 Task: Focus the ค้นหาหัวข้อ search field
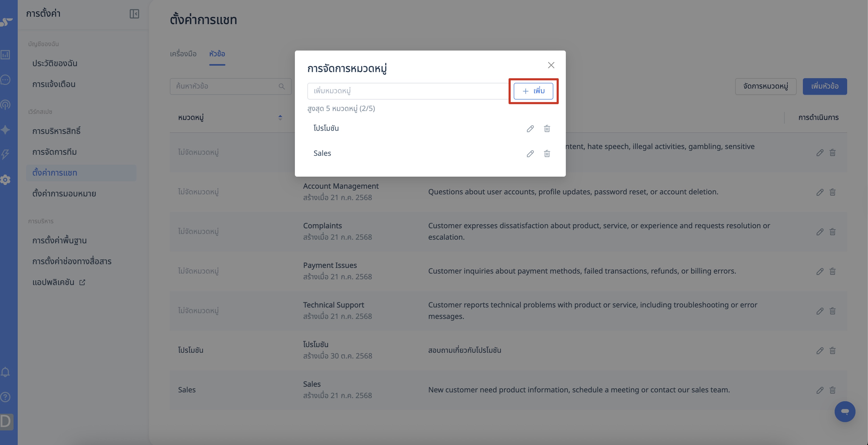pyautogui.click(x=231, y=87)
